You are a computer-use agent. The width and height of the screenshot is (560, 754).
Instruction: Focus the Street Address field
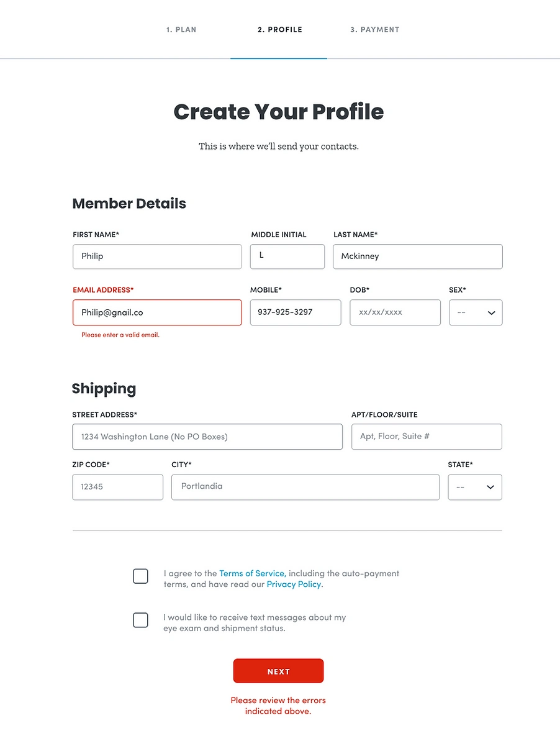tap(207, 437)
